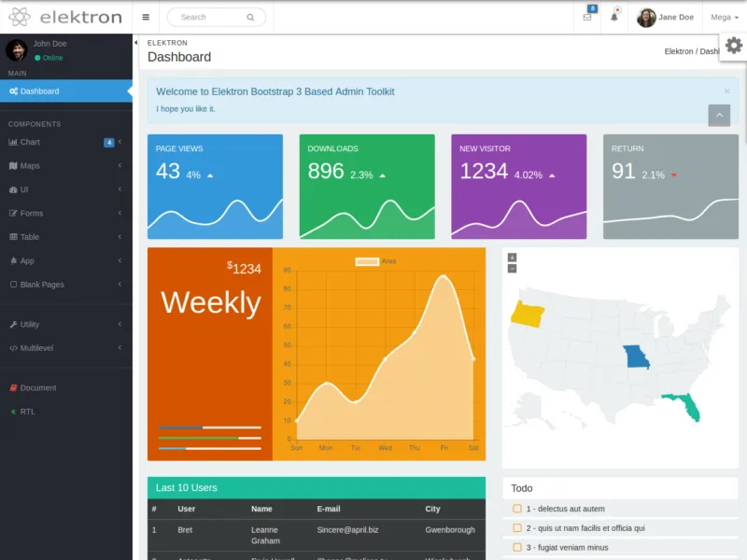Open the mail envelope notifications icon
747x560 pixels.
(x=587, y=17)
